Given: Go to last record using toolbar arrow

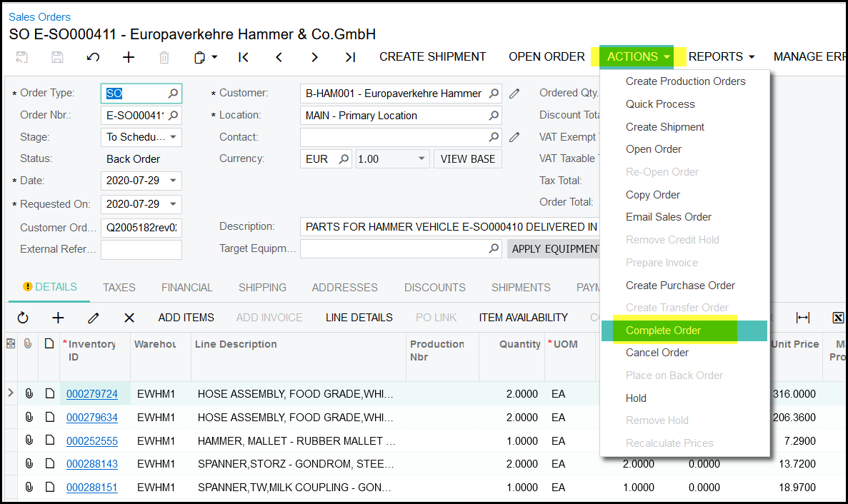Looking at the screenshot, I should coord(350,57).
